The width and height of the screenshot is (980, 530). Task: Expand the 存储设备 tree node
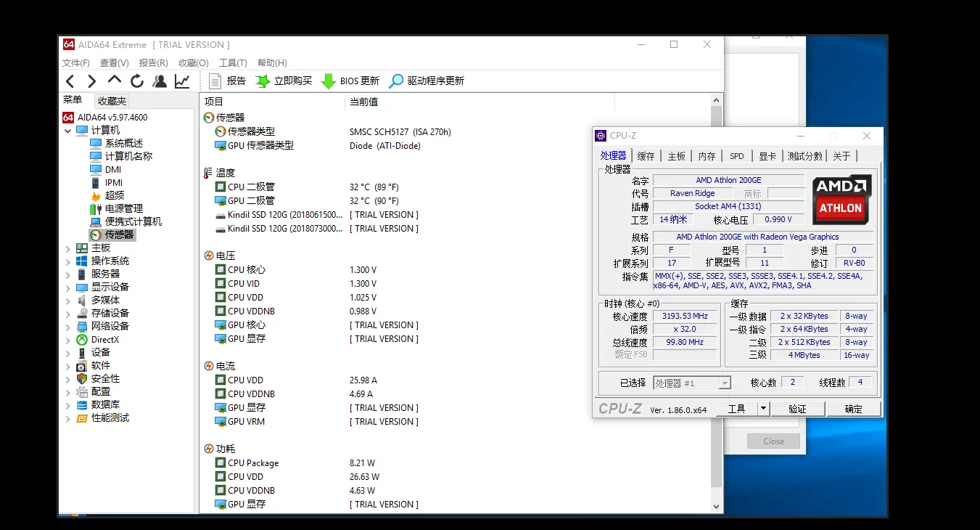pos(68,314)
